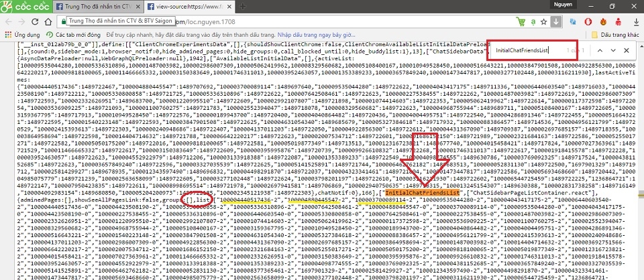The height and width of the screenshot is (280, 644).
Task: Click the 'ChatSidebarData' text
Action: tap(456, 52)
